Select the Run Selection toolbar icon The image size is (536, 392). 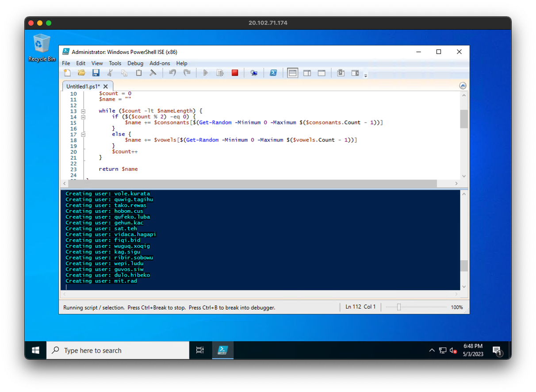pos(220,73)
